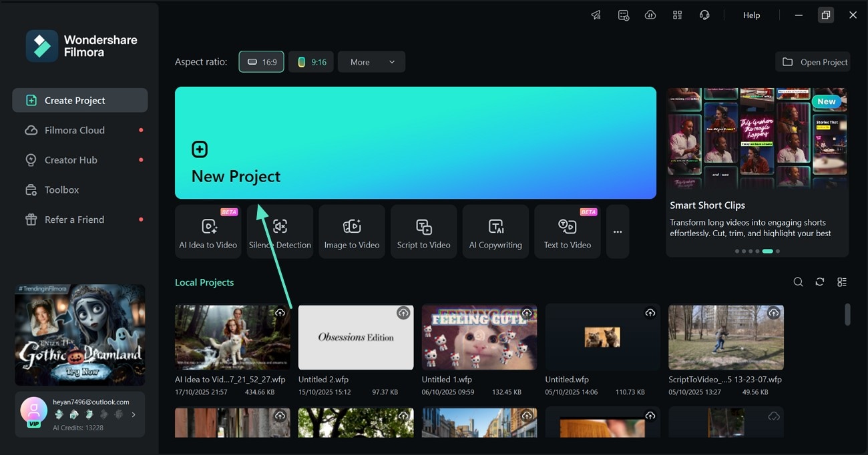
Task: Open the AI Copywriting tool
Action: [495, 231]
